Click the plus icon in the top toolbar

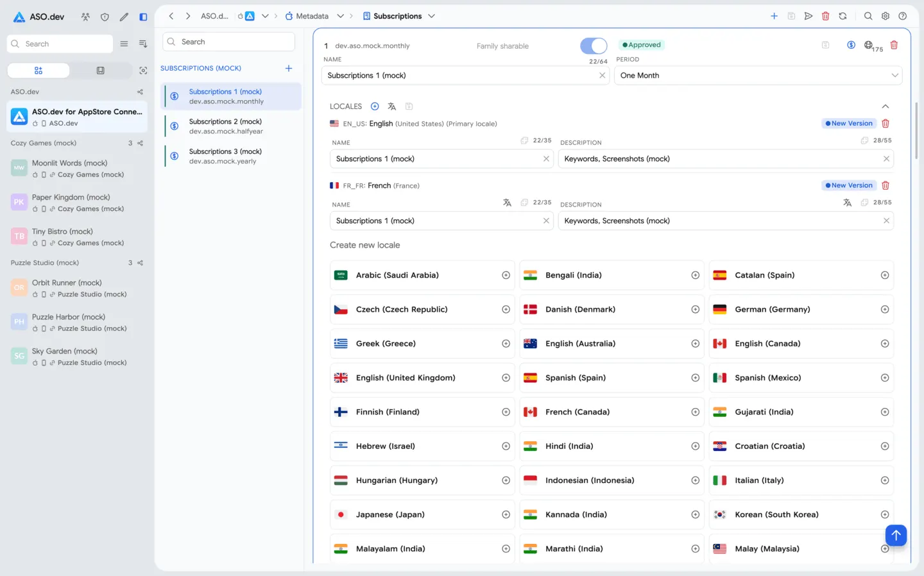tap(774, 16)
